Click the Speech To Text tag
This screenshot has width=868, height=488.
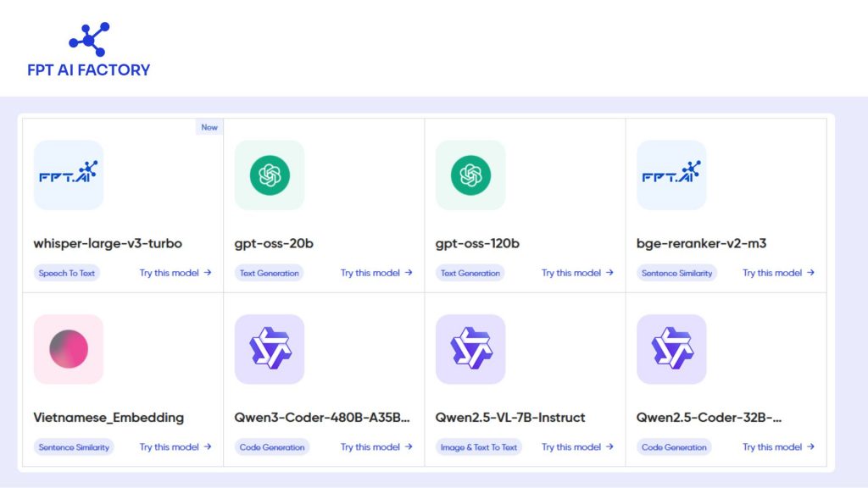click(x=67, y=273)
